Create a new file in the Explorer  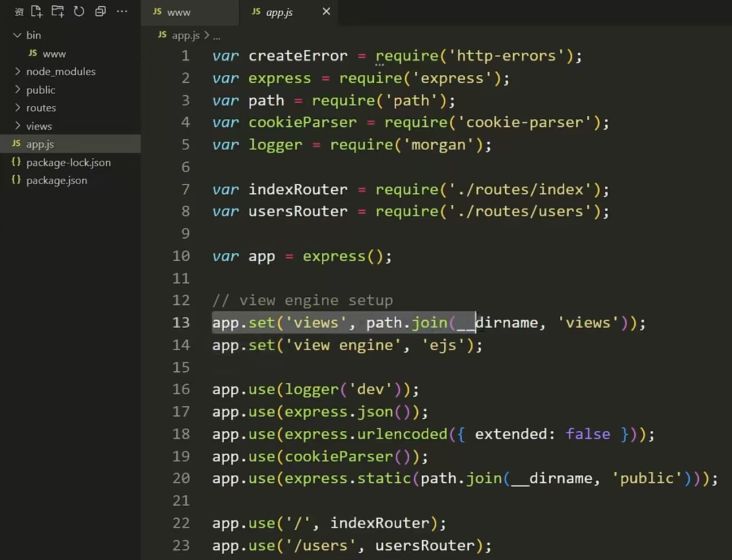click(x=36, y=11)
